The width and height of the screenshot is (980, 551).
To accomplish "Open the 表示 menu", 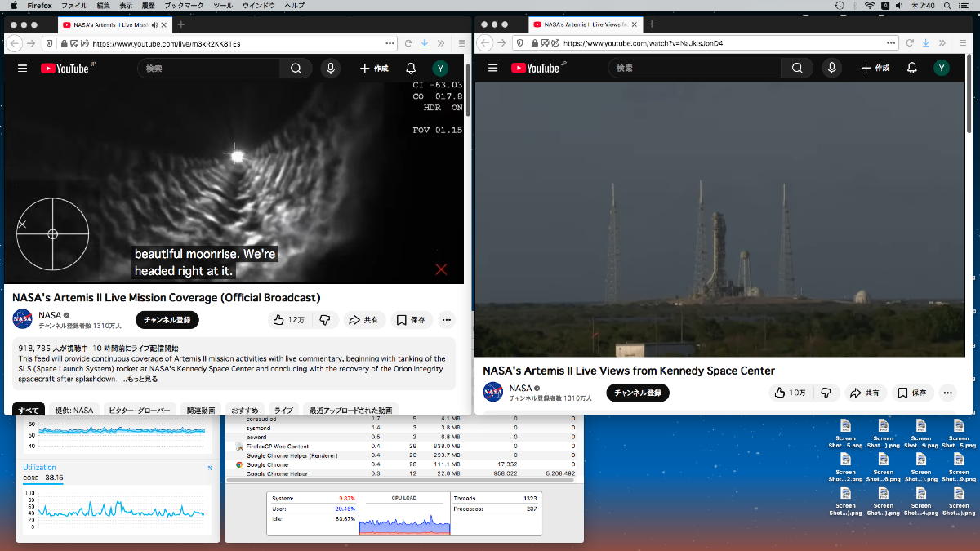I will tap(126, 6).
